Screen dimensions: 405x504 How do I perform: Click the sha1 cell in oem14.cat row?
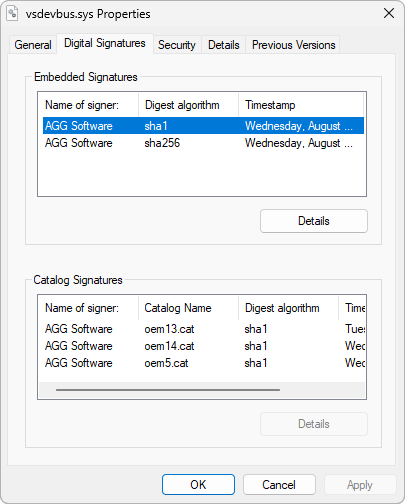(256, 346)
